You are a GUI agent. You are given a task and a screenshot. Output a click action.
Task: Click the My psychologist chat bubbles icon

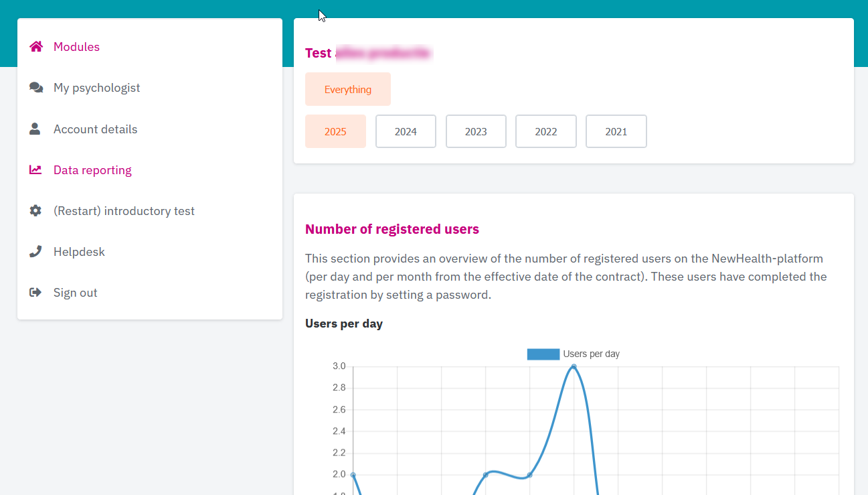[x=36, y=87]
